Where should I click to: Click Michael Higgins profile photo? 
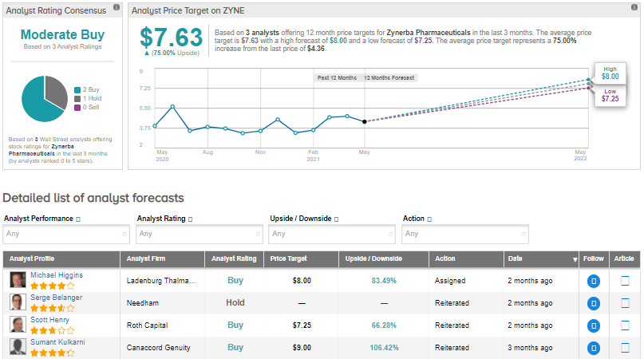[x=18, y=280]
